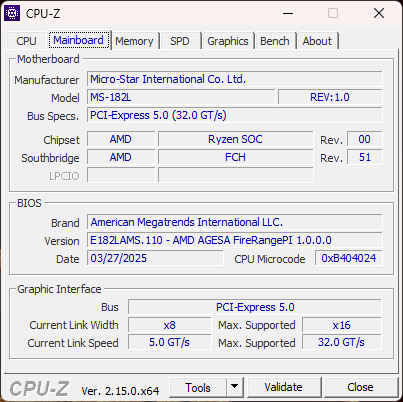Show the About tab
The image size is (403, 402).
(x=317, y=41)
